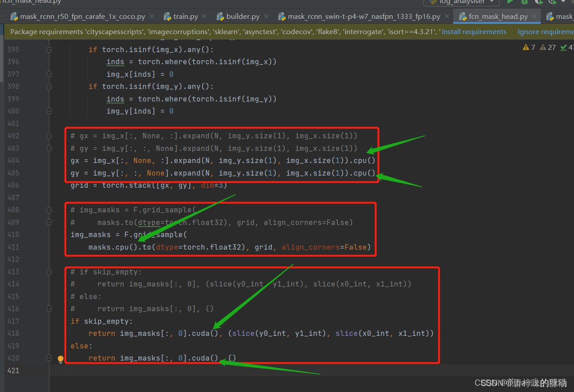
Task: Click the fold end marker on line 397
Action: 49,74
